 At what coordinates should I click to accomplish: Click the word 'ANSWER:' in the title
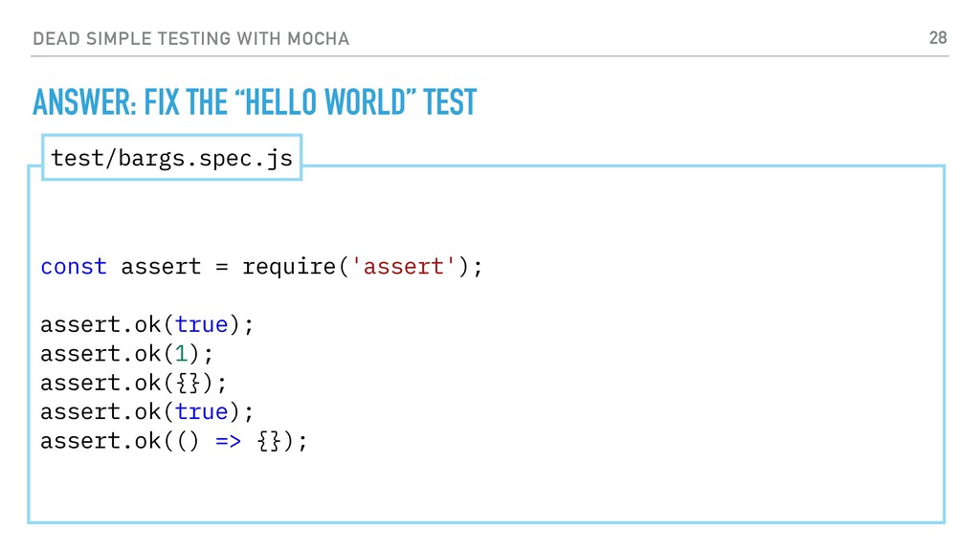84,102
